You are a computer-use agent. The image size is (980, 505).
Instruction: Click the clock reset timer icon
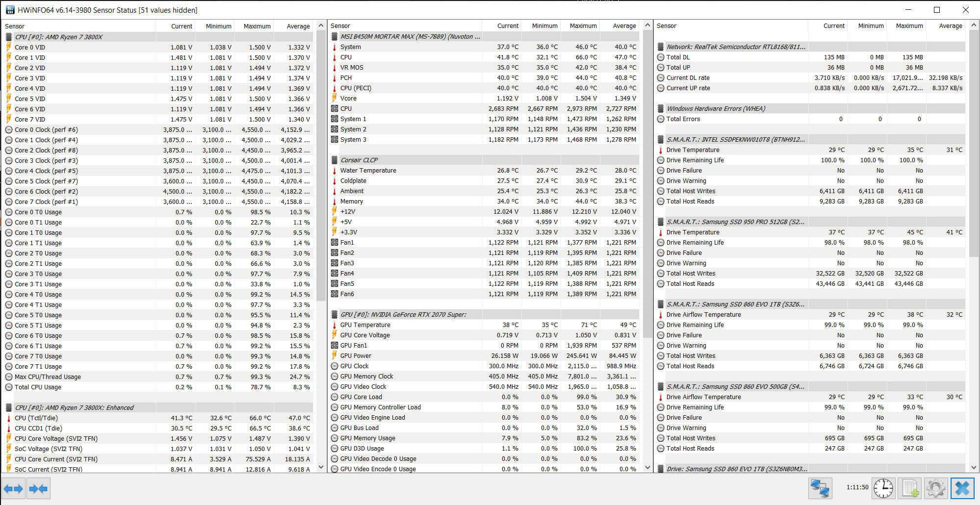click(x=883, y=488)
